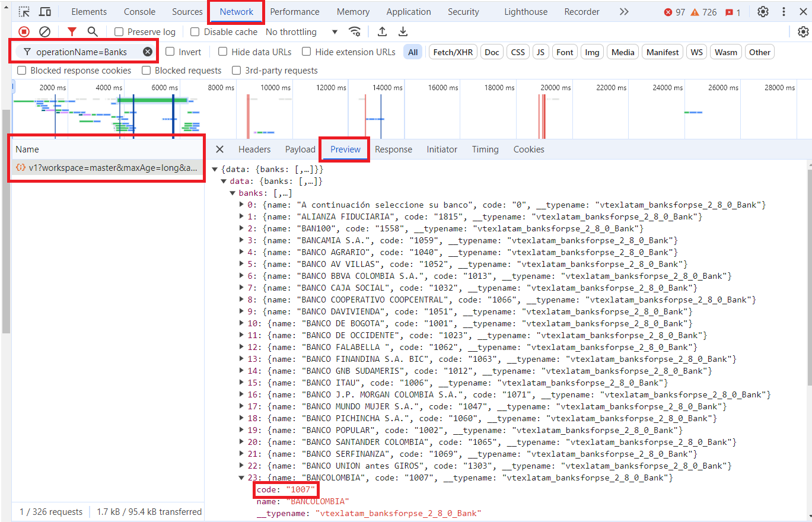
Task: Open the No throttling dropdown
Action: coord(301,31)
